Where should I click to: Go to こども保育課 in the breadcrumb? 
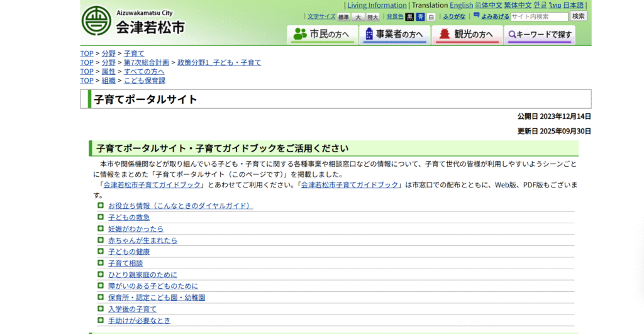[144, 81]
